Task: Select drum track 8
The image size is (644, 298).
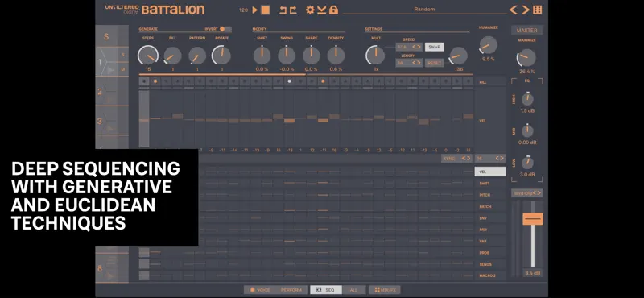Action: tap(112, 268)
